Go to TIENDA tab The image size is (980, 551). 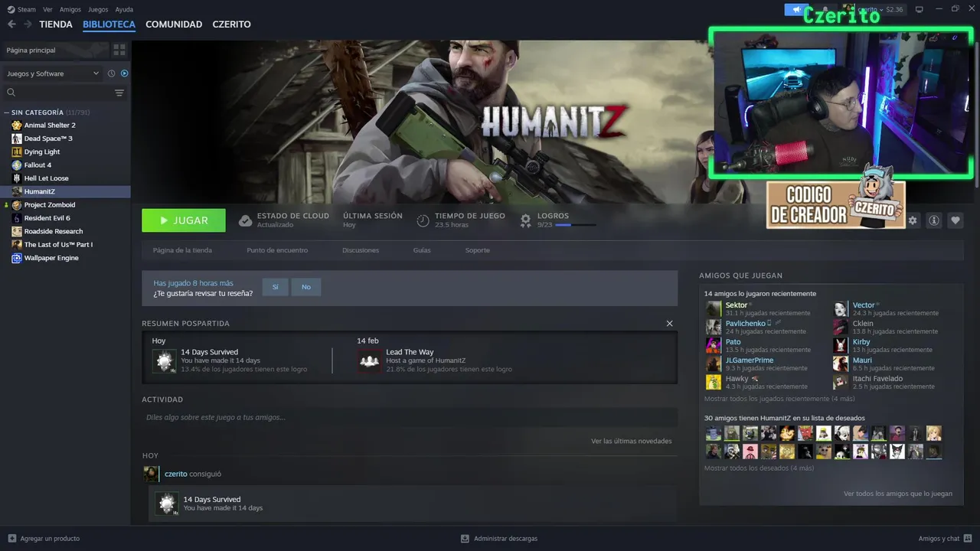pyautogui.click(x=56, y=24)
